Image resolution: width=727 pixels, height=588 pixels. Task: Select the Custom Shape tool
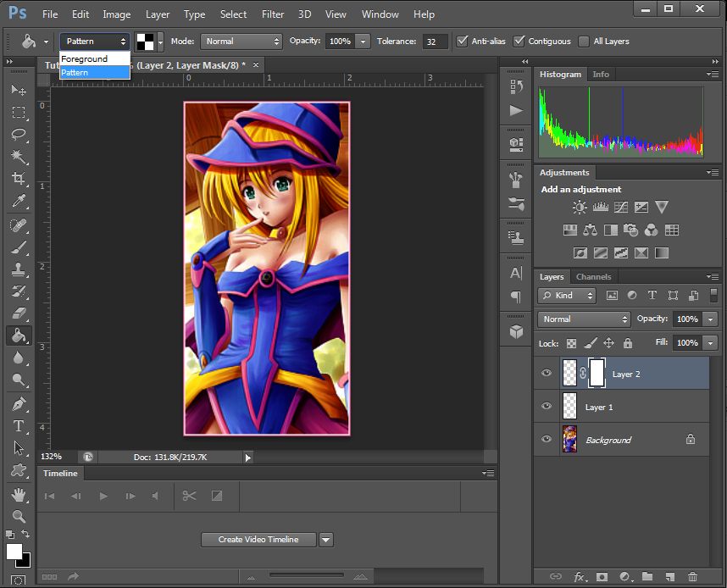pyautogui.click(x=19, y=470)
